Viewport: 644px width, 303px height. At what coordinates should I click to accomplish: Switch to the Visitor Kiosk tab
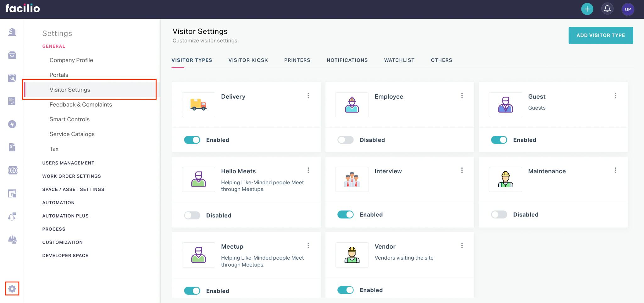pyautogui.click(x=248, y=60)
